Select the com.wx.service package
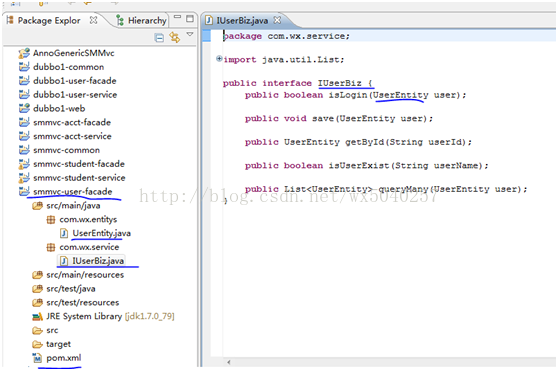This screenshot has height=371, width=558. pyautogui.click(x=89, y=247)
